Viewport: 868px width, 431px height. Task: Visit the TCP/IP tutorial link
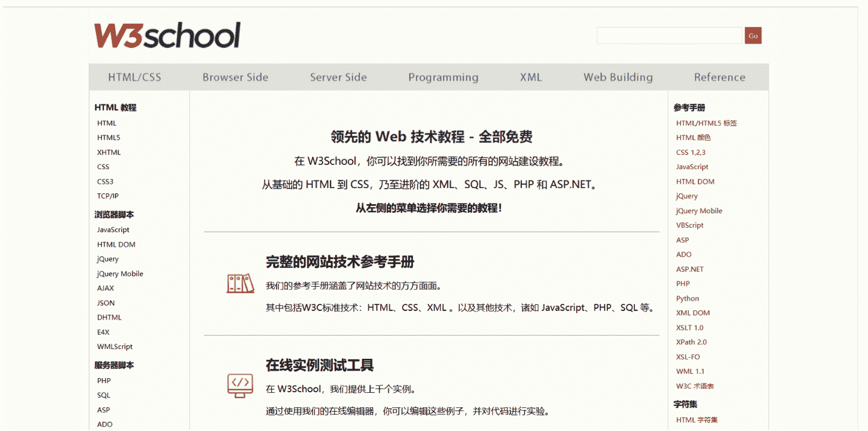tap(108, 196)
